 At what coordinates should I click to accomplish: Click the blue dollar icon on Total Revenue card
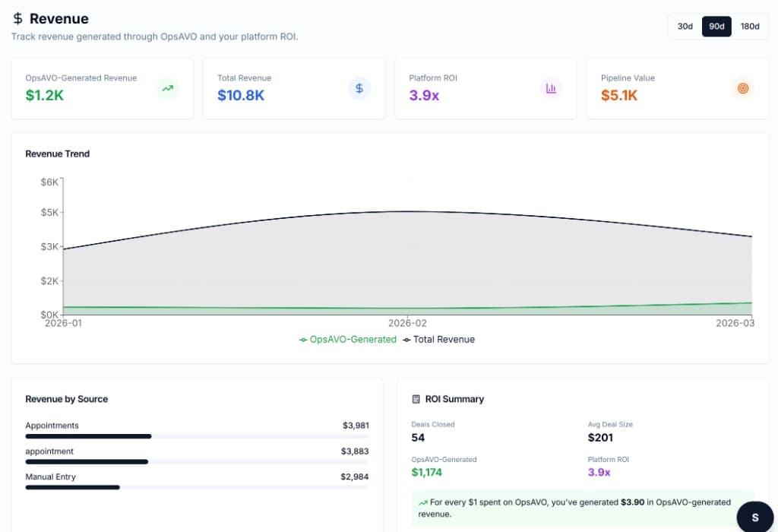(x=359, y=88)
